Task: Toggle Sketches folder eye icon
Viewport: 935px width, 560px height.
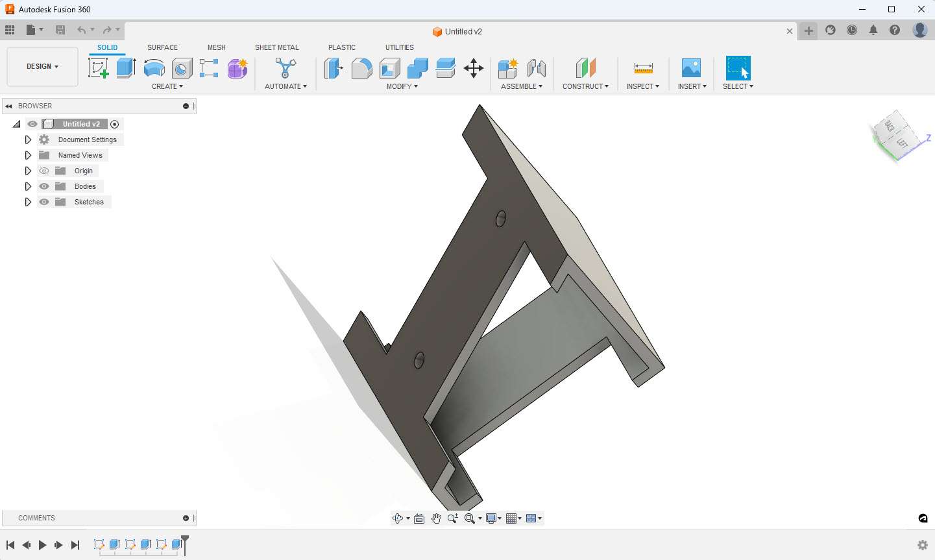Action: (x=44, y=202)
